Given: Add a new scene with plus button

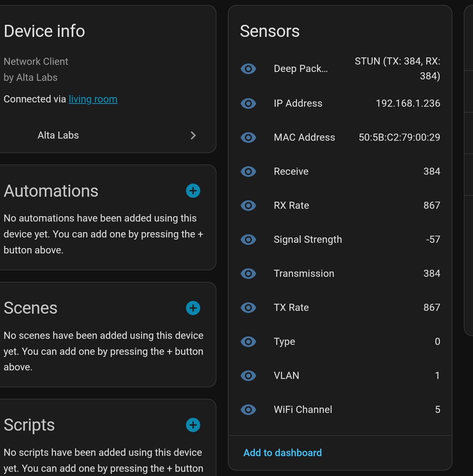Looking at the screenshot, I should pyautogui.click(x=193, y=308).
